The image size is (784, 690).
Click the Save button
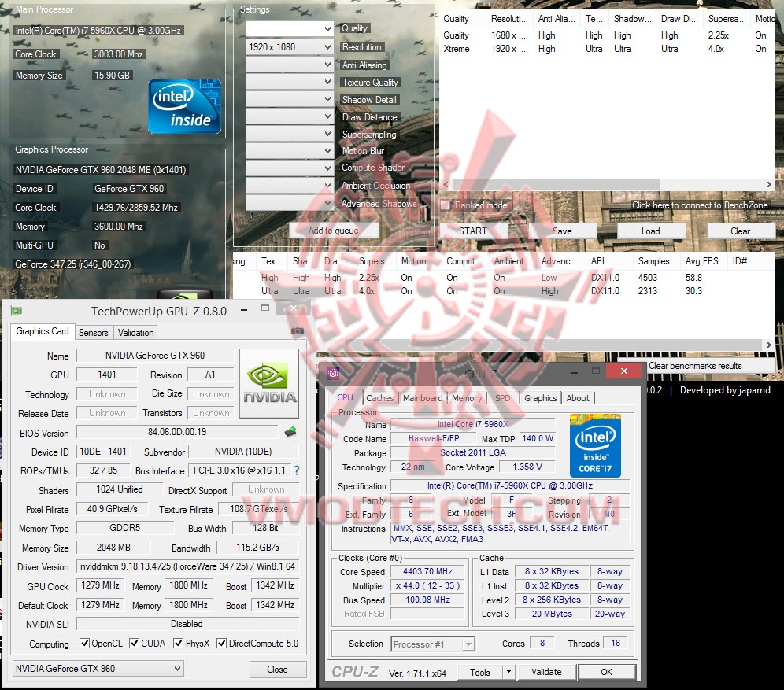pos(563,231)
